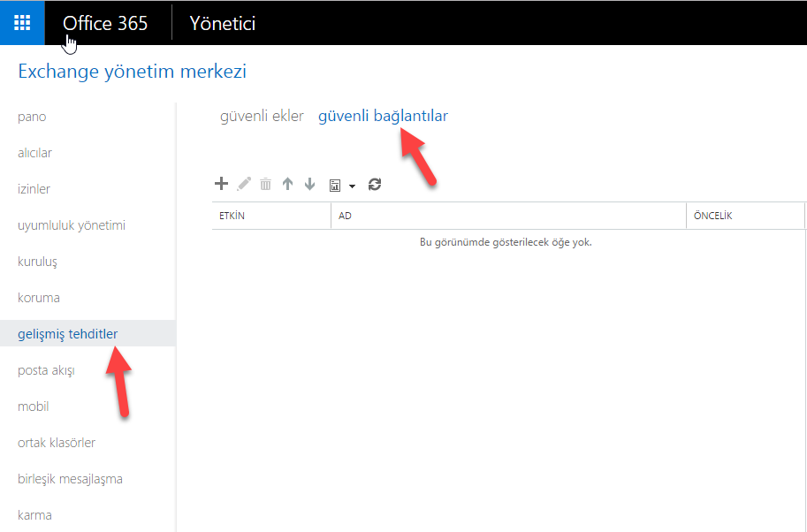This screenshot has width=807, height=532.
Task: Go to pano in the sidebar
Action: click(x=32, y=117)
